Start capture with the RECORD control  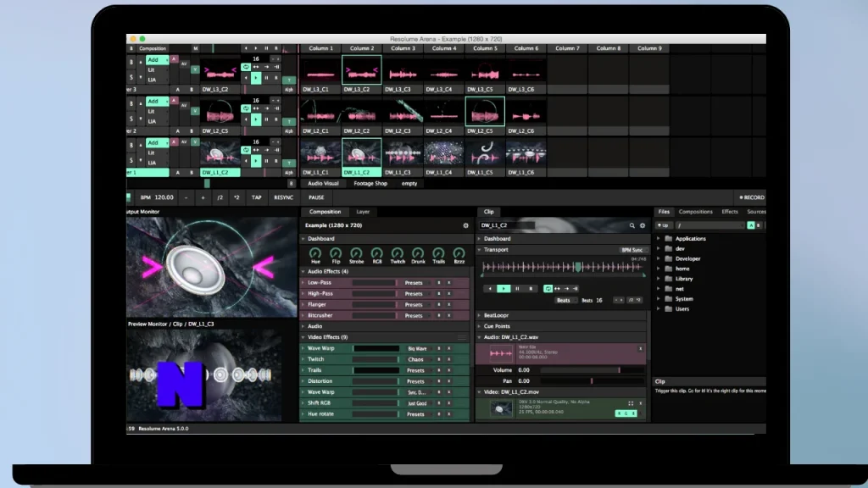(751, 197)
